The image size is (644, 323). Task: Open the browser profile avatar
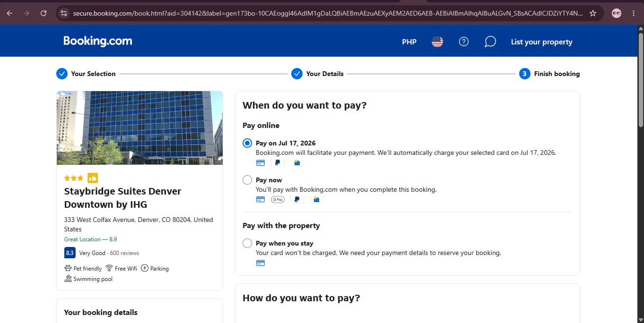pyautogui.click(x=617, y=13)
